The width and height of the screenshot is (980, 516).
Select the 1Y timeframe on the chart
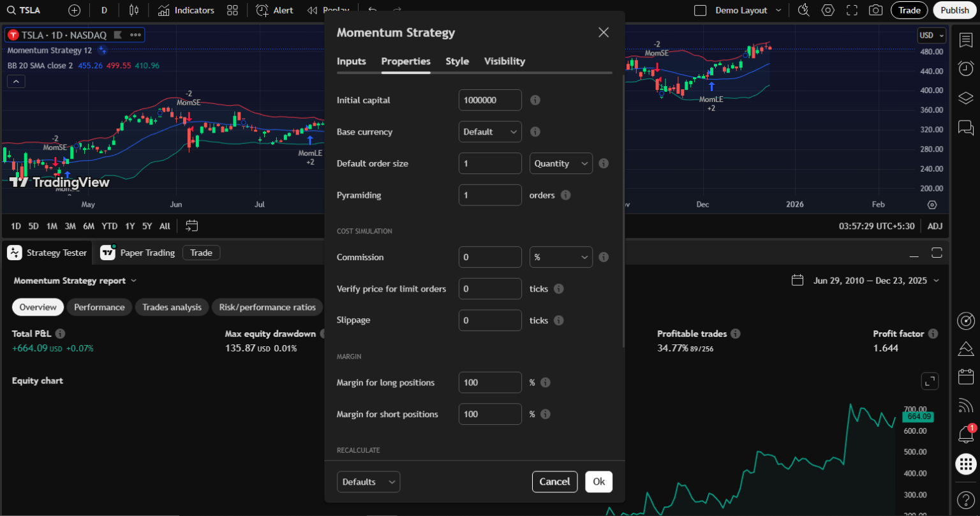click(x=130, y=226)
